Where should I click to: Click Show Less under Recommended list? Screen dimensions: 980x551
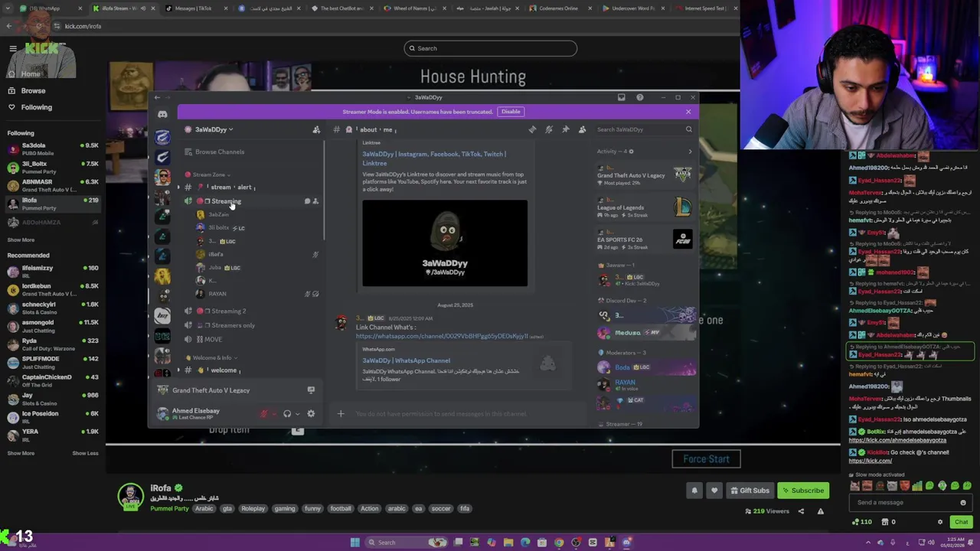click(85, 453)
